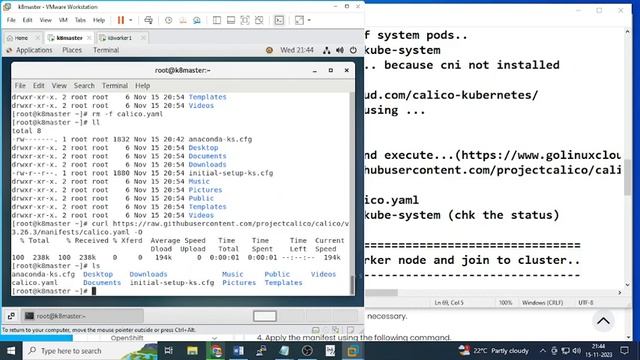Open the Windows notification center
Image resolution: width=640 pixels, height=360 pixels.
[624, 351]
